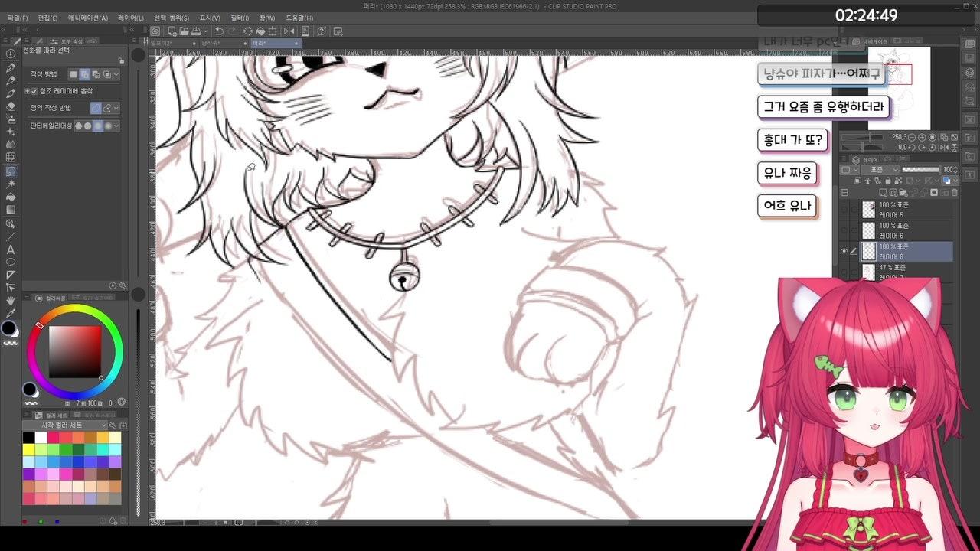Toggle visibility eye of 레이어 8
The width and height of the screenshot is (980, 551).
pyautogui.click(x=844, y=251)
